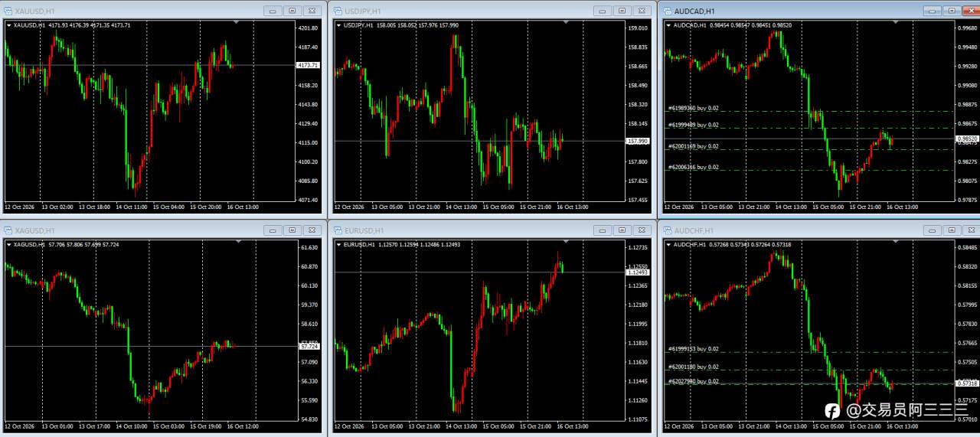Close the XAGUSD,H1 chart window
The height and width of the screenshot is (437, 980).
coord(311,230)
